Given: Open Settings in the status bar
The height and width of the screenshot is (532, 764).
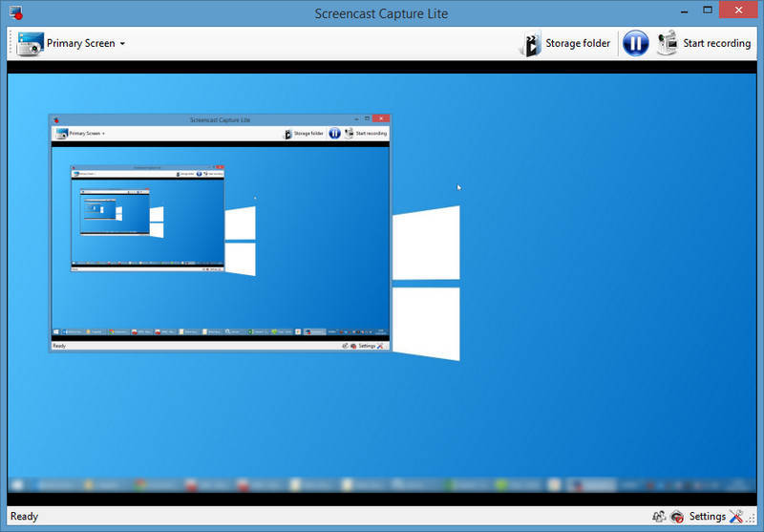Looking at the screenshot, I should point(715,517).
